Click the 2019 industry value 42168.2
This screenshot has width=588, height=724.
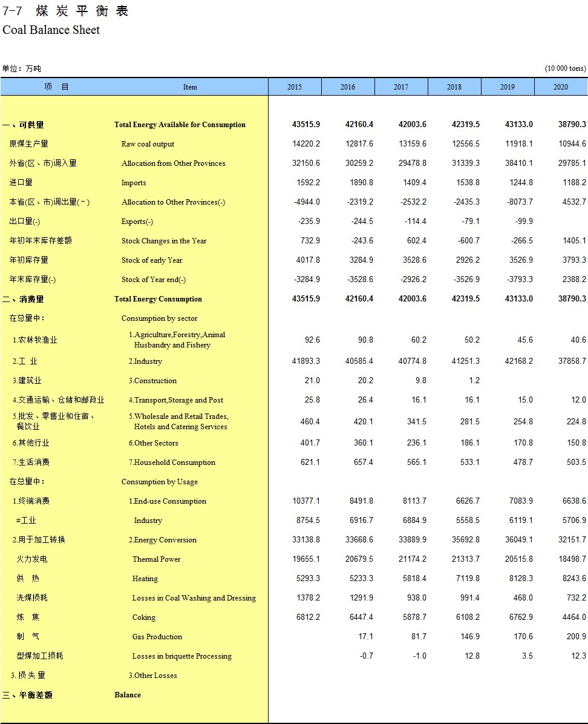pos(519,361)
